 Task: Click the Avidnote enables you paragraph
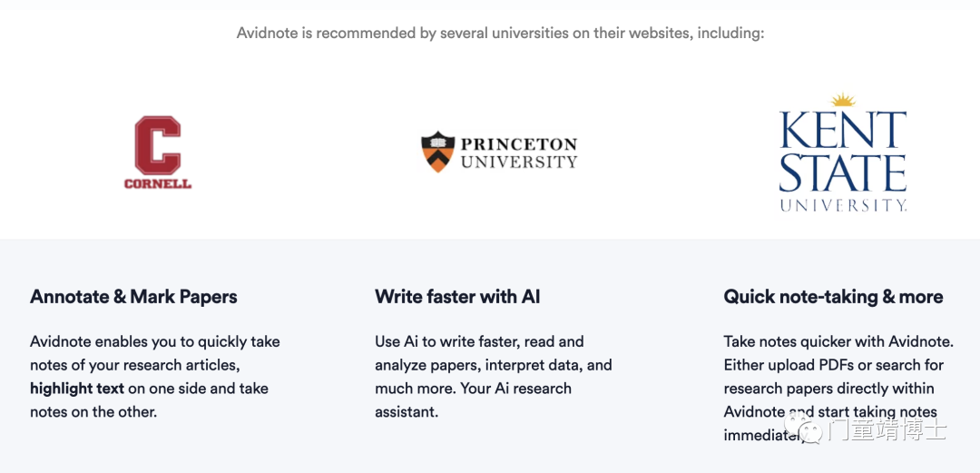(155, 377)
